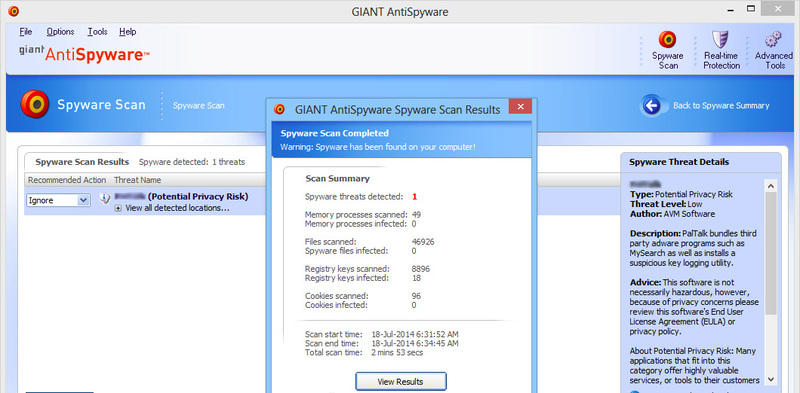
Task: Click the Author: AVM Software text
Action: [672, 214]
